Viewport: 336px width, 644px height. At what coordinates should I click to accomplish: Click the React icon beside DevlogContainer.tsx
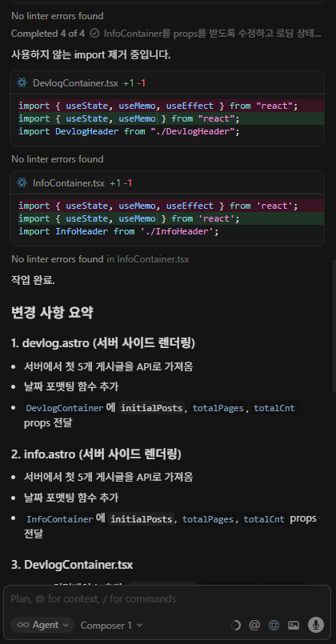[x=22, y=83]
